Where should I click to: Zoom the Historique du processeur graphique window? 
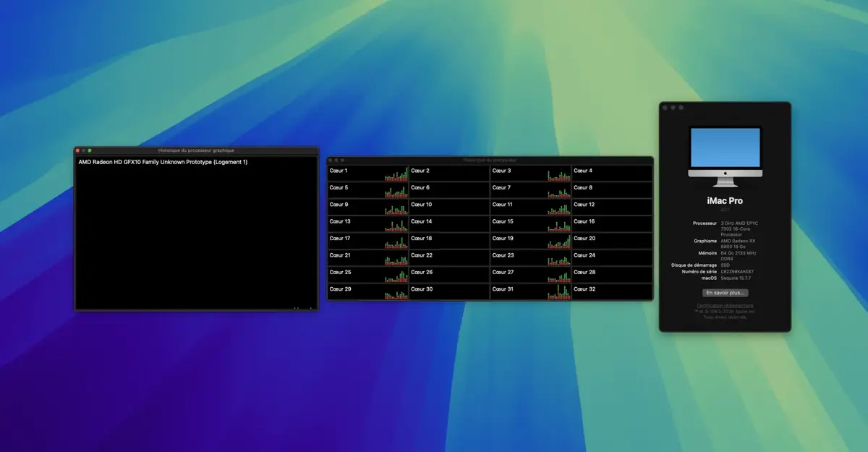point(90,150)
